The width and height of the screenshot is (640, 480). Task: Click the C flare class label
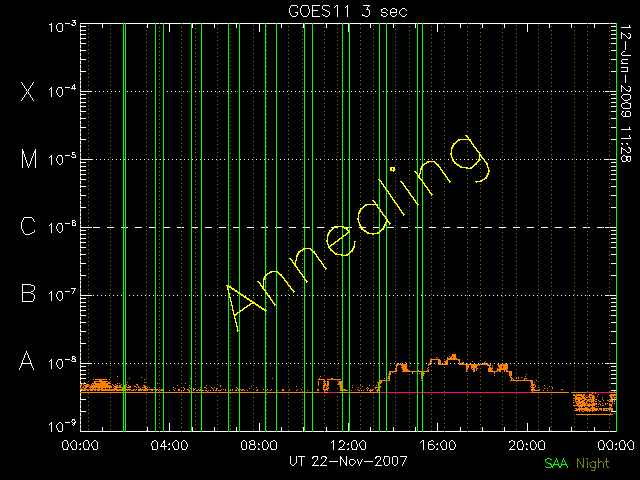click(28, 226)
